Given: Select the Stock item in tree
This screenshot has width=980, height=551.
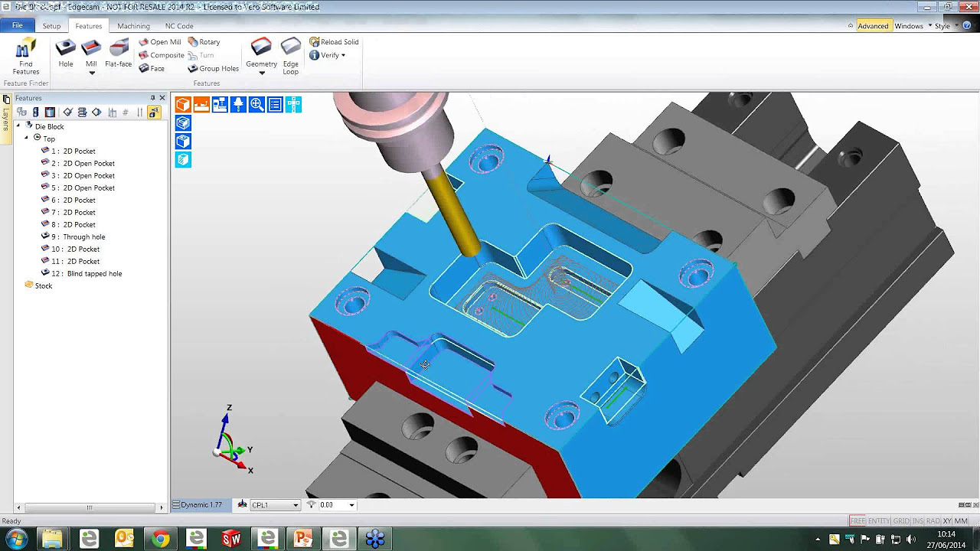Looking at the screenshot, I should click(38, 285).
